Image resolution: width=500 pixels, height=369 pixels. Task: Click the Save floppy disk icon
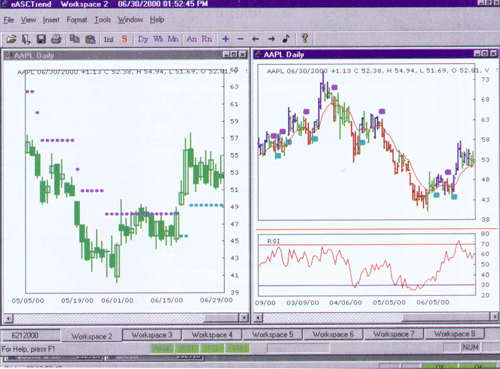[41, 39]
